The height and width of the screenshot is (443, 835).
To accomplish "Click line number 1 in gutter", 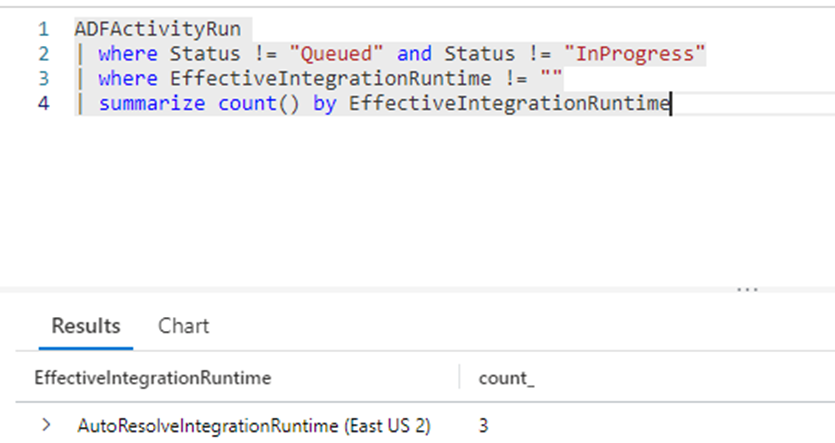I will pos(43,29).
